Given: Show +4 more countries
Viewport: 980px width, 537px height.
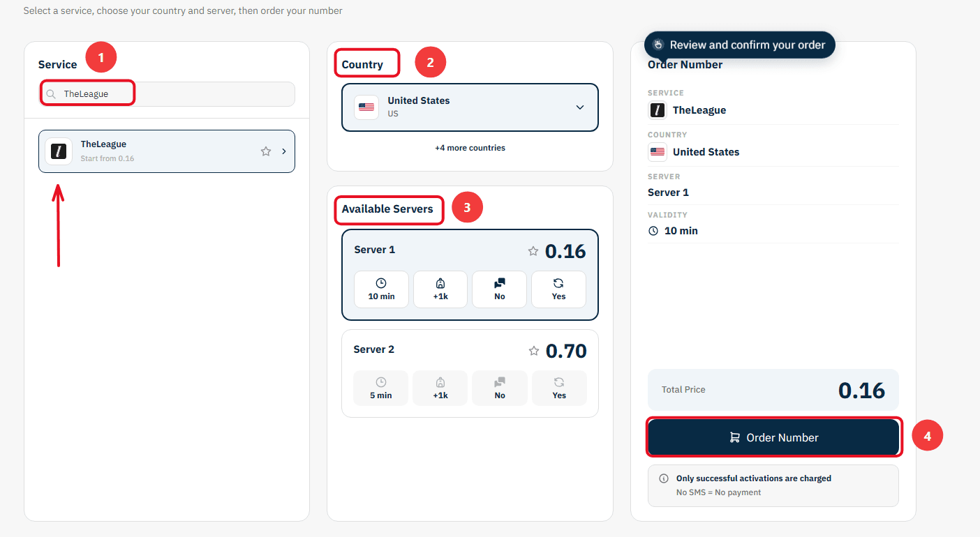Looking at the screenshot, I should (470, 148).
